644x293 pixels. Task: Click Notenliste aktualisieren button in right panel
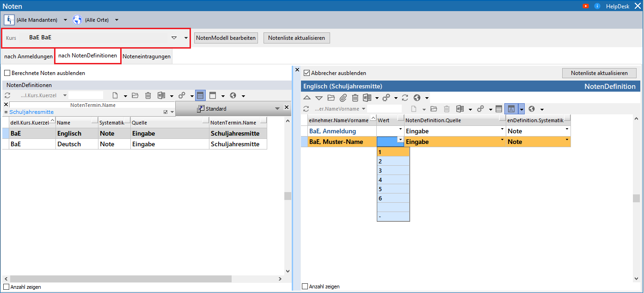(599, 73)
